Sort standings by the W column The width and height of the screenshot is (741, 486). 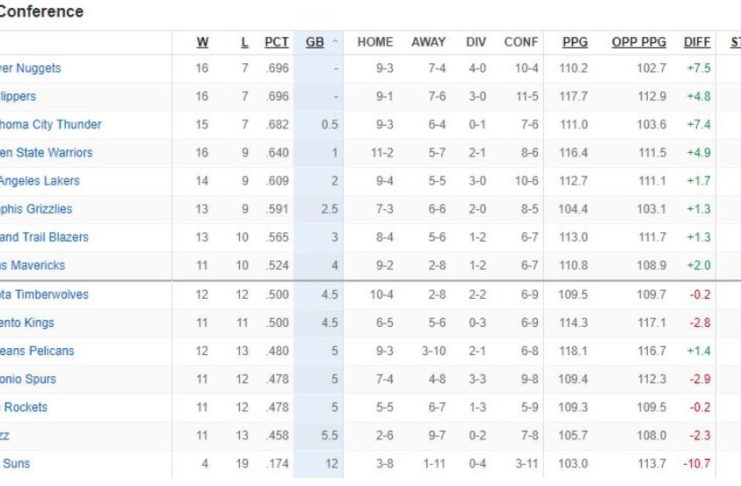(203, 42)
